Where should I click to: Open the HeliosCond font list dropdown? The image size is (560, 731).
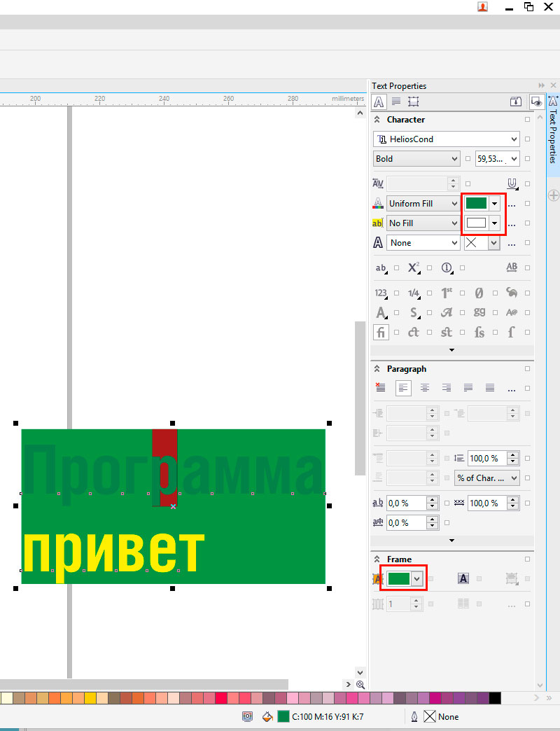(x=514, y=139)
